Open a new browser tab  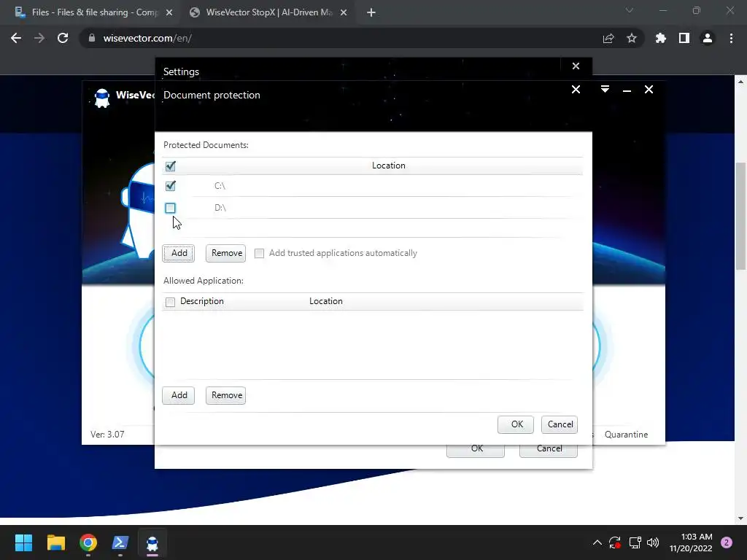(371, 12)
